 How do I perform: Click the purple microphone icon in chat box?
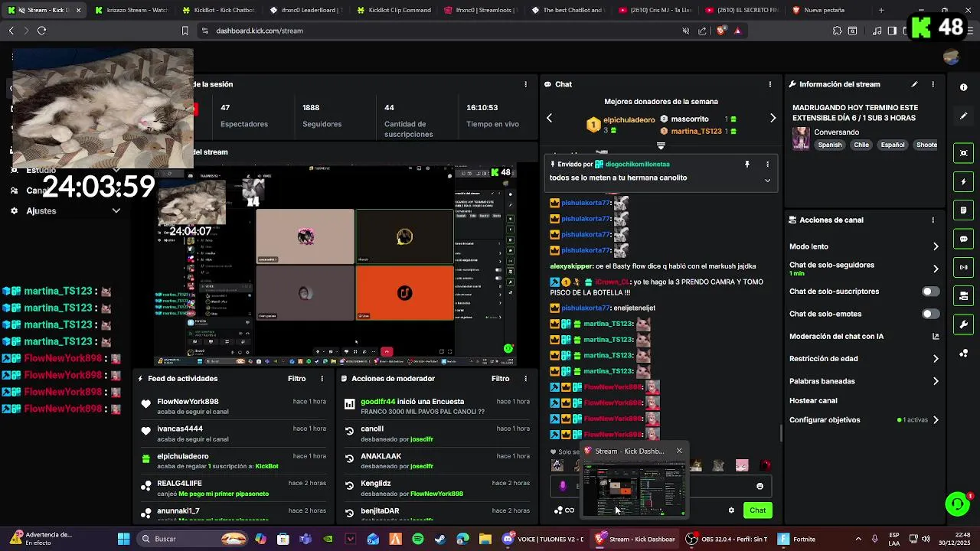tap(563, 486)
